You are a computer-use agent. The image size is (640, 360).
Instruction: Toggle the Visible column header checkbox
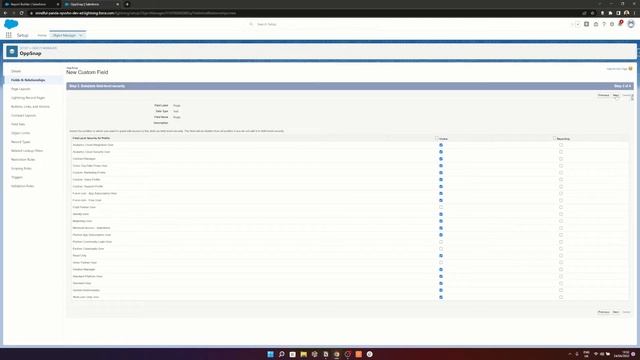click(x=437, y=138)
